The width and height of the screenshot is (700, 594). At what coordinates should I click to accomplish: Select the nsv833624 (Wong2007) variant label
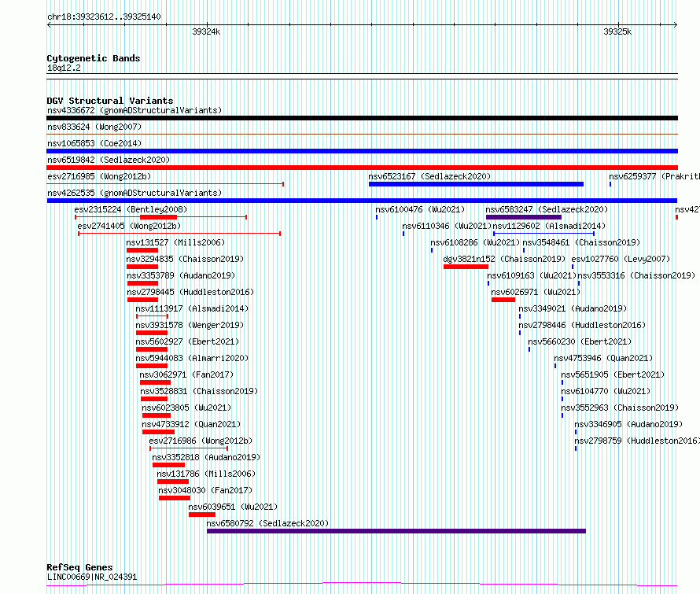point(94,127)
